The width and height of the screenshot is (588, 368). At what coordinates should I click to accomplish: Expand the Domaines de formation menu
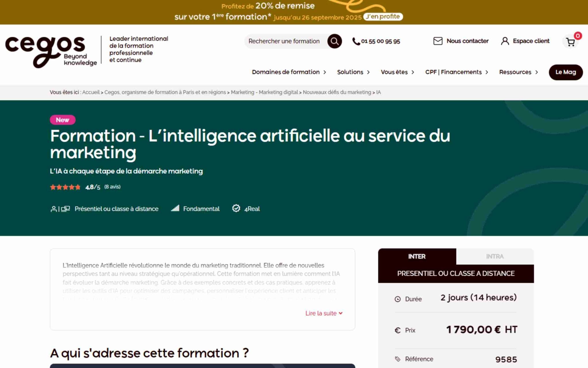[289, 72]
